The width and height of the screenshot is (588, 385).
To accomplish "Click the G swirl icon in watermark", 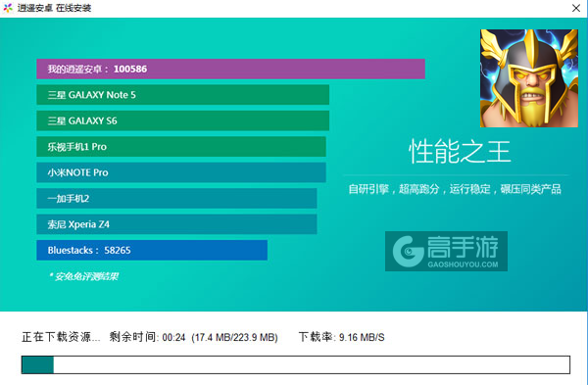I will click(409, 251).
